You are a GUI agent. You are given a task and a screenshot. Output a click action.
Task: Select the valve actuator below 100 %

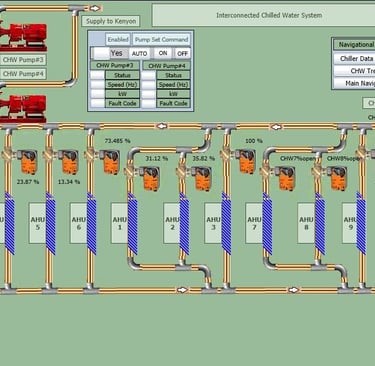click(x=247, y=162)
